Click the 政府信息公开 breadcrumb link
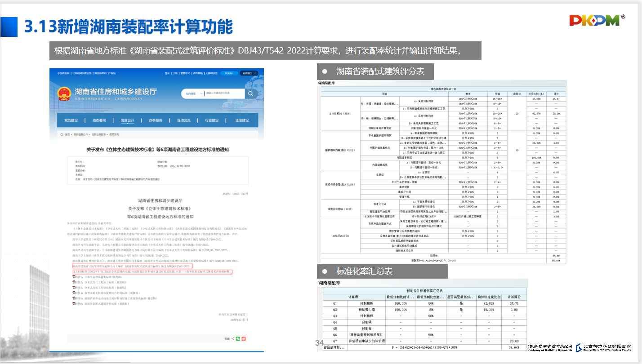The image size is (642, 364). (x=81, y=134)
